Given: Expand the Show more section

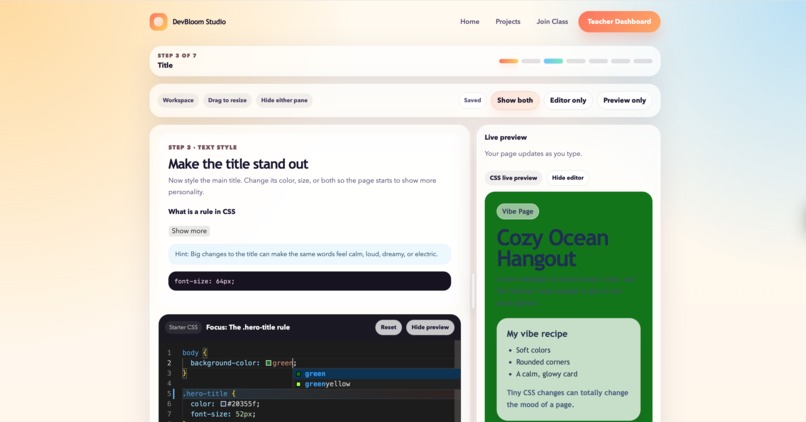Looking at the screenshot, I should coord(189,231).
